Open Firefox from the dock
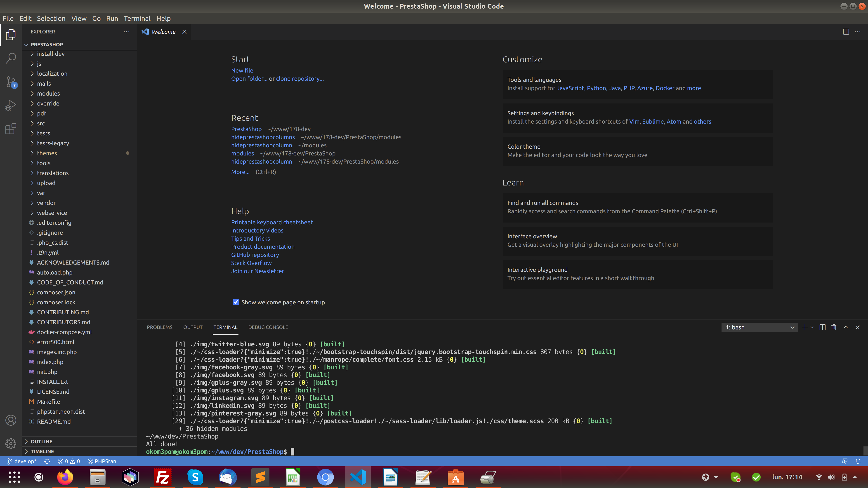The image size is (868, 488). [x=65, y=477]
